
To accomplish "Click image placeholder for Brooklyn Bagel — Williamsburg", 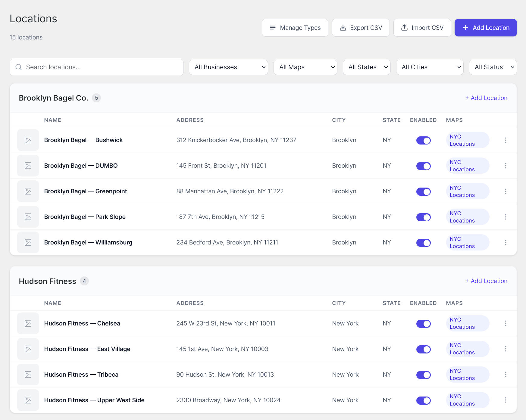I will (28, 242).
